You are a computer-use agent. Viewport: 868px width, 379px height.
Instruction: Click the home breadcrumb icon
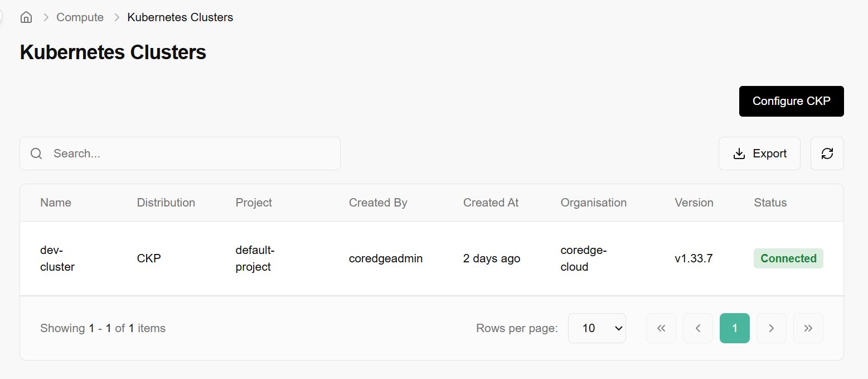[26, 17]
